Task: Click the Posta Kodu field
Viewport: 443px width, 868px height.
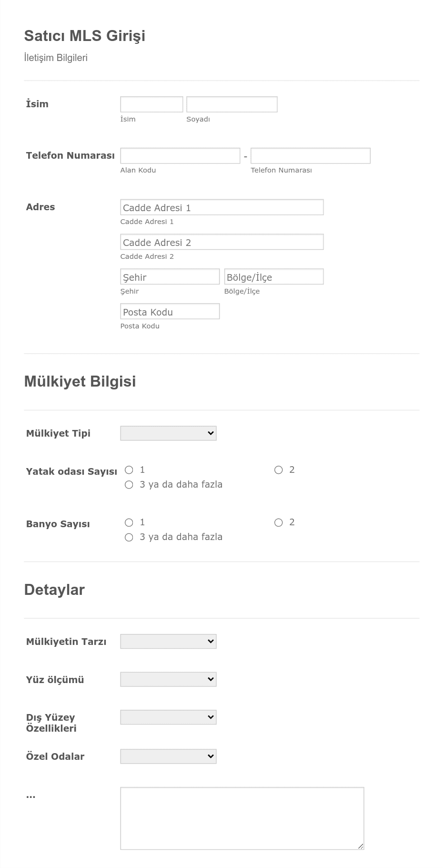Action: click(x=170, y=312)
